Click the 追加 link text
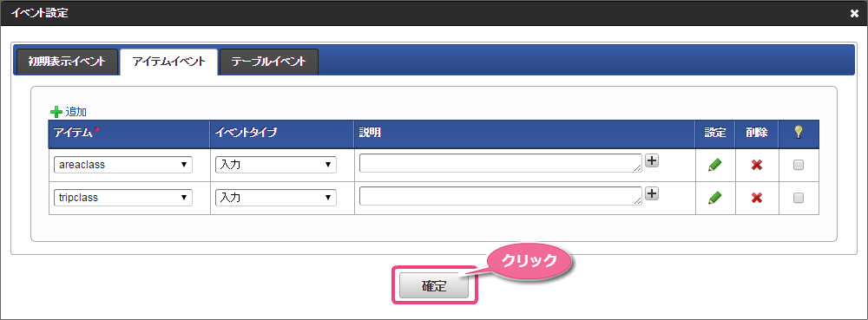The image size is (868, 320). [76, 112]
